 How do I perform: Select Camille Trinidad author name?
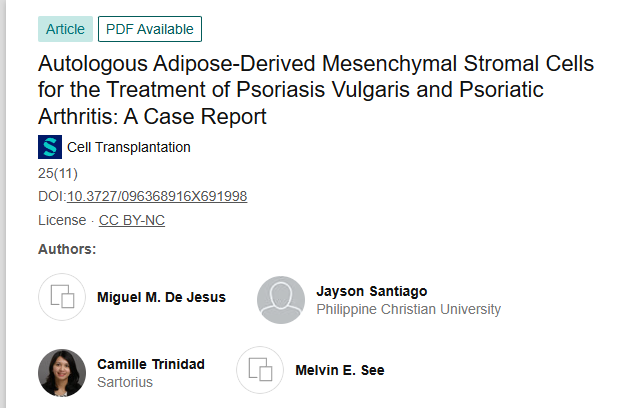pyautogui.click(x=151, y=364)
